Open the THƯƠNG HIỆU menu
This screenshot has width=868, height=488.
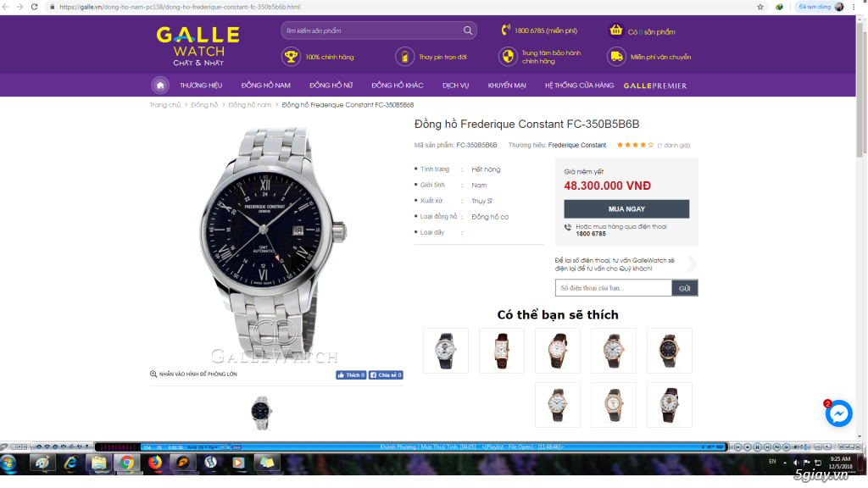201,86
